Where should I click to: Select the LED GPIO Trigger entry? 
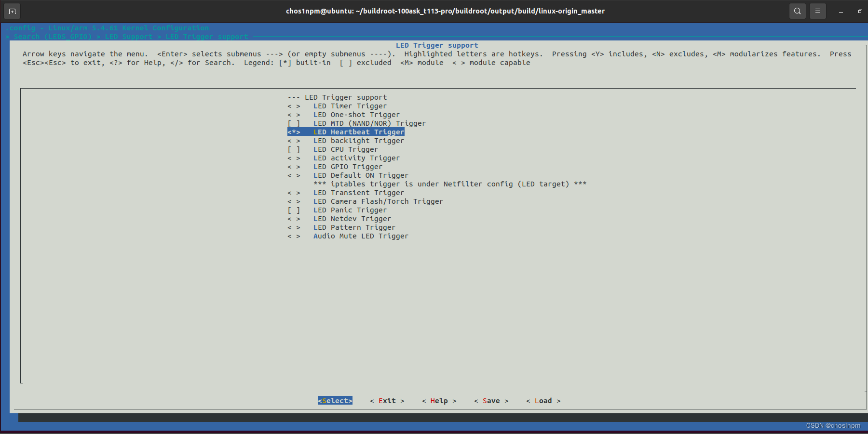pos(347,167)
